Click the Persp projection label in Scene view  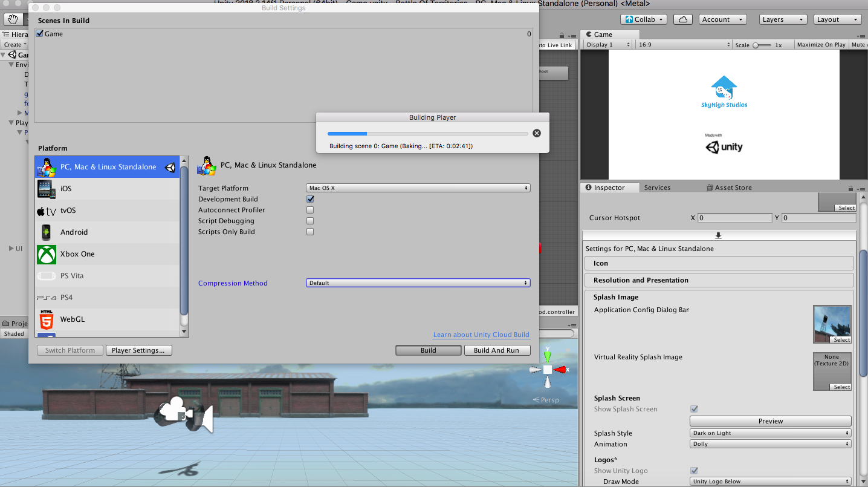coord(546,400)
